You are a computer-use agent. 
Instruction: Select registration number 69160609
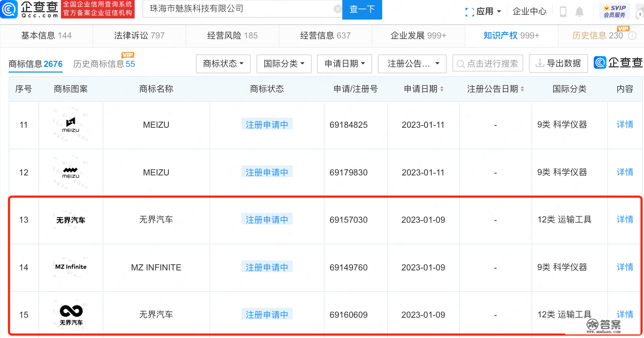pos(348,315)
